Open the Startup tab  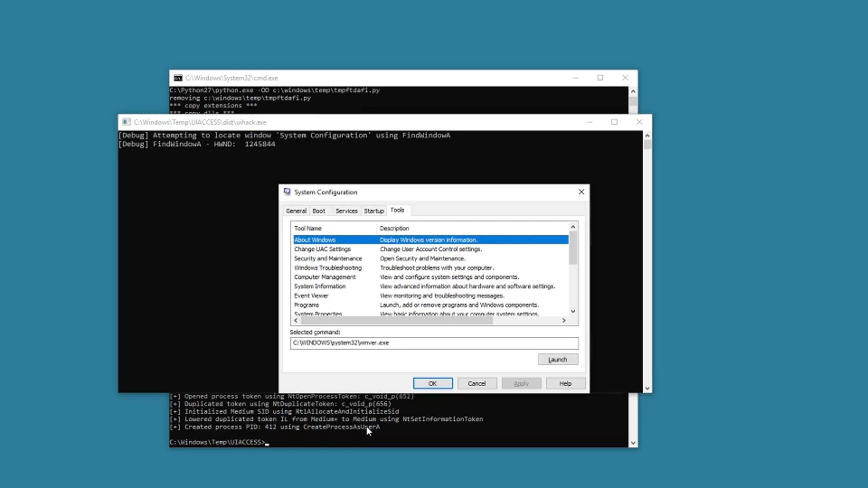click(x=374, y=211)
